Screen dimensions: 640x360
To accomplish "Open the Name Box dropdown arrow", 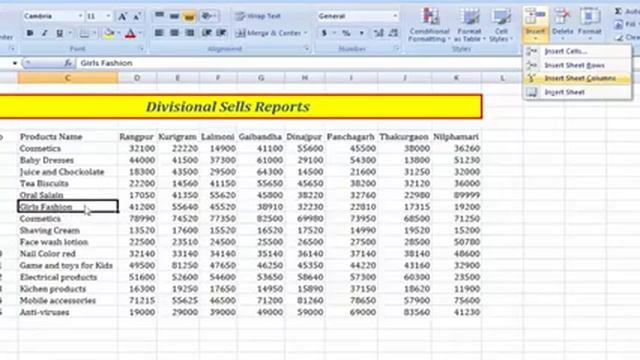I will pyautogui.click(x=15, y=63).
